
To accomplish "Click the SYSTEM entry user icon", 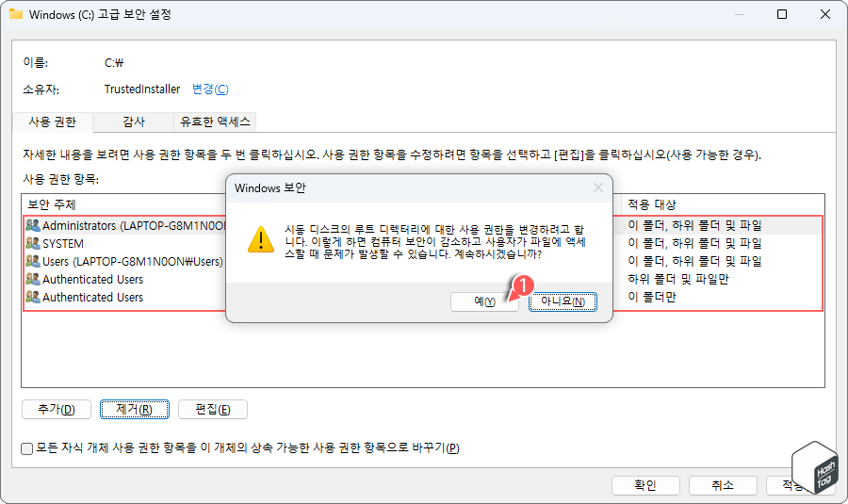I will click(x=33, y=243).
